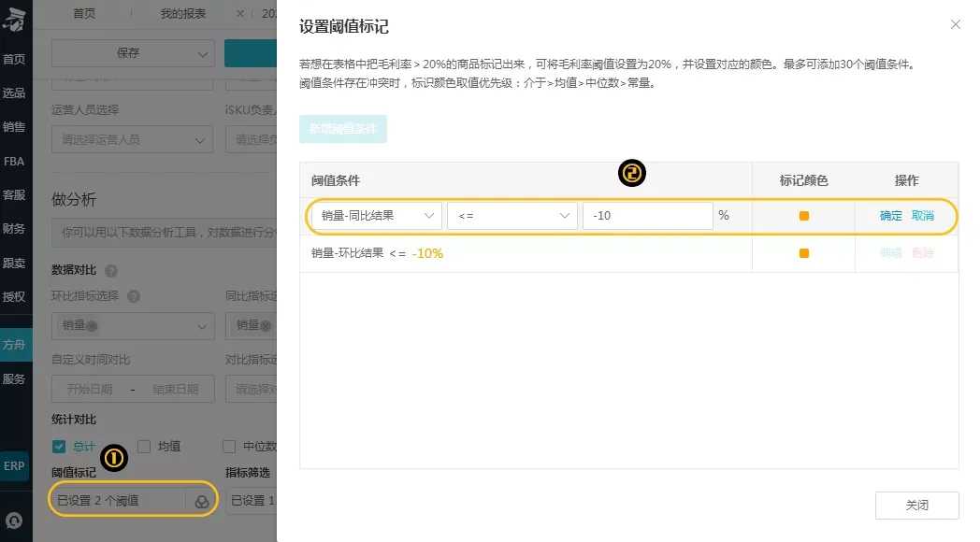
Task: Close the 设置阈值标记 dialog with X
Action: pos(955,24)
